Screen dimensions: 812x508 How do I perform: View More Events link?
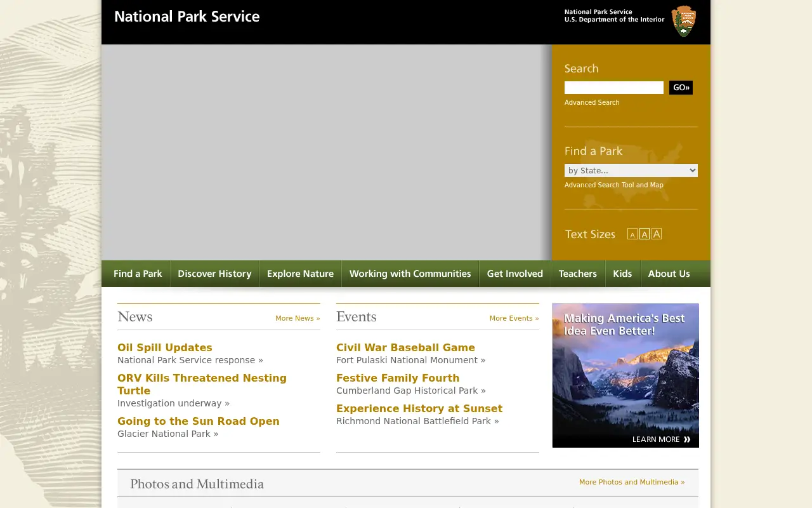pos(514,318)
